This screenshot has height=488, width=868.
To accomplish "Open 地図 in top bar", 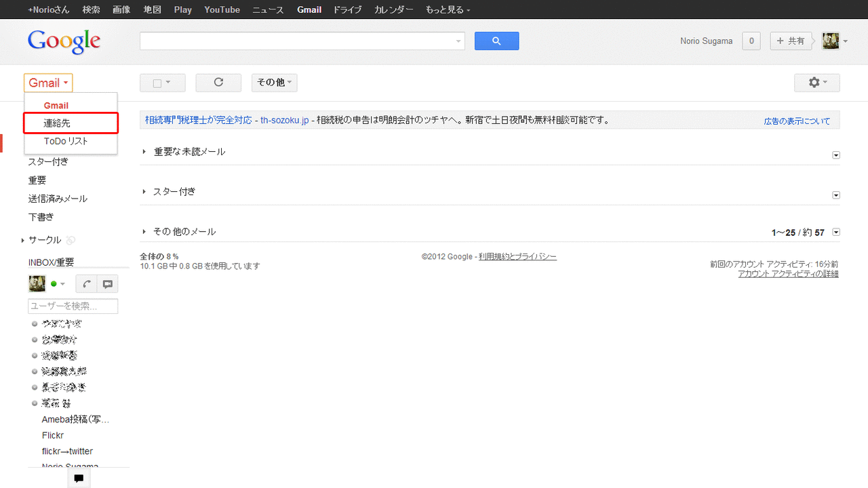I will pyautogui.click(x=152, y=9).
